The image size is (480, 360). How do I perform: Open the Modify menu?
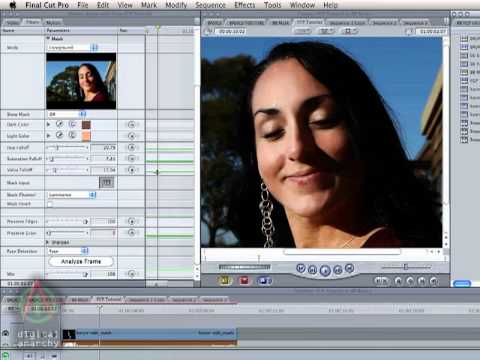[x=176, y=5]
